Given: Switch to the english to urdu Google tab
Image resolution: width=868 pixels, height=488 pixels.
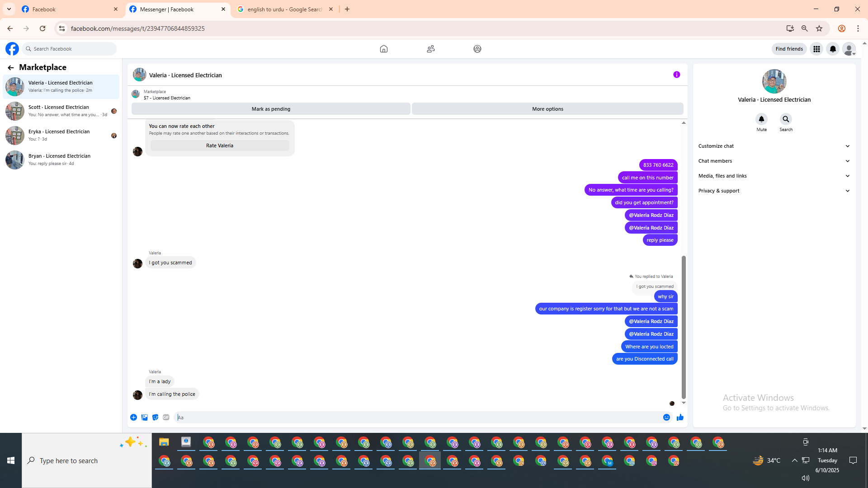Looking at the screenshot, I should click(284, 9).
